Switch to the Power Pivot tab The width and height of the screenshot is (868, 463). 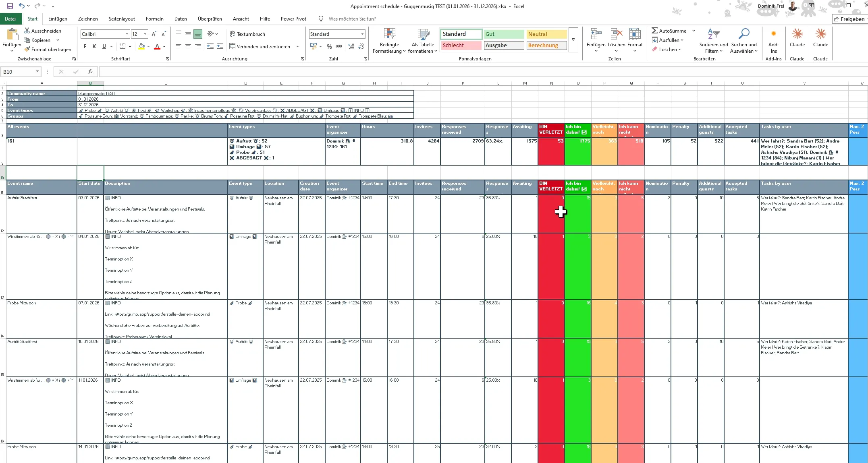(293, 19)
